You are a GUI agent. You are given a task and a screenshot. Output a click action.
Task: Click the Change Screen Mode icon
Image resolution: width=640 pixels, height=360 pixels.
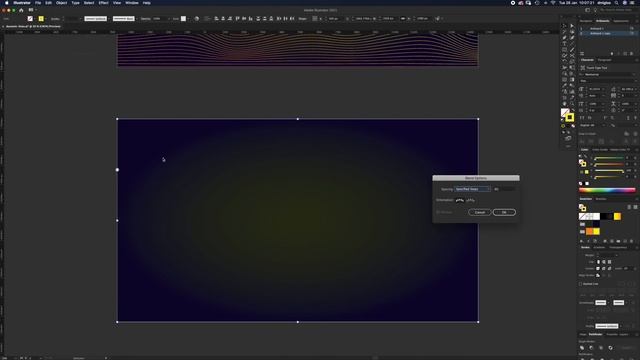click(568, 138)
